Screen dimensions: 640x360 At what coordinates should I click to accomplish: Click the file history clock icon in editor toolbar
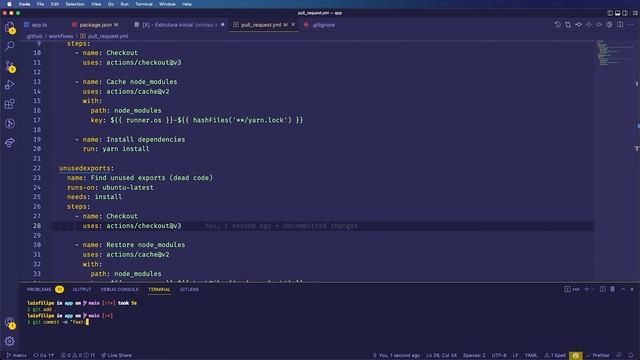click(558, 25)
